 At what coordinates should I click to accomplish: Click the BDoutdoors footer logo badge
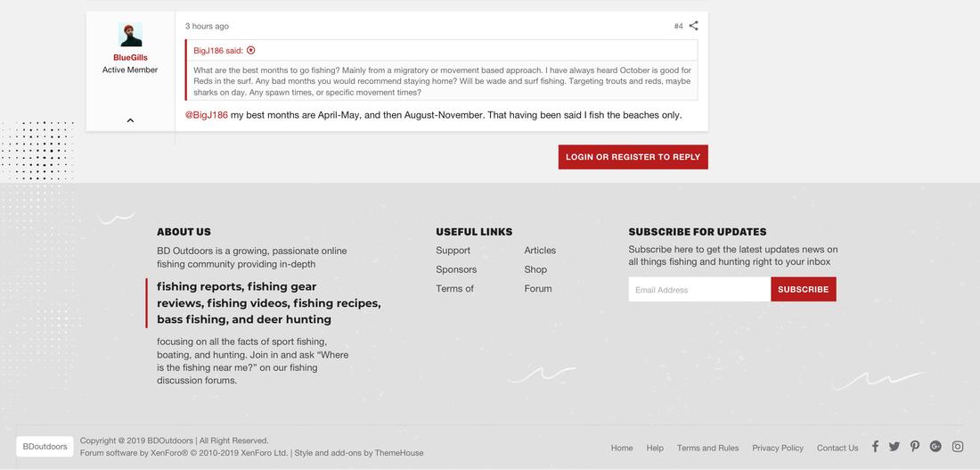pyautogui.click(x=45, y=447)
